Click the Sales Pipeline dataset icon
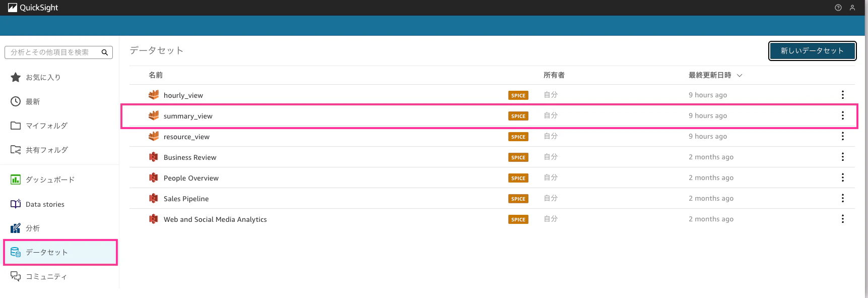Viewport: 868px width, 298px height. [x=154, y=198]
